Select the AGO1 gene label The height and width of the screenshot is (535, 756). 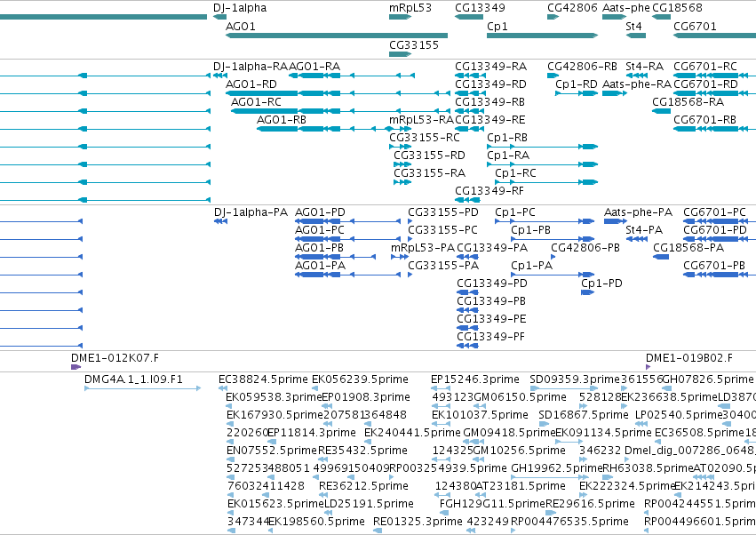(x=241, y=27)
